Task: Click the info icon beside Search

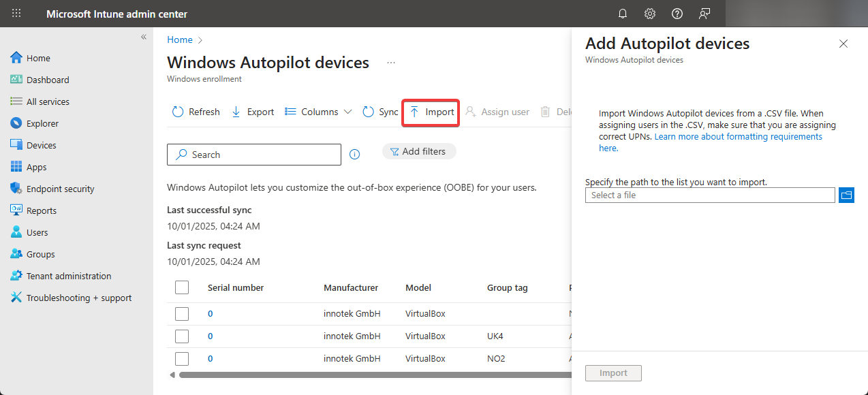Action: click(x=354, y=155)
